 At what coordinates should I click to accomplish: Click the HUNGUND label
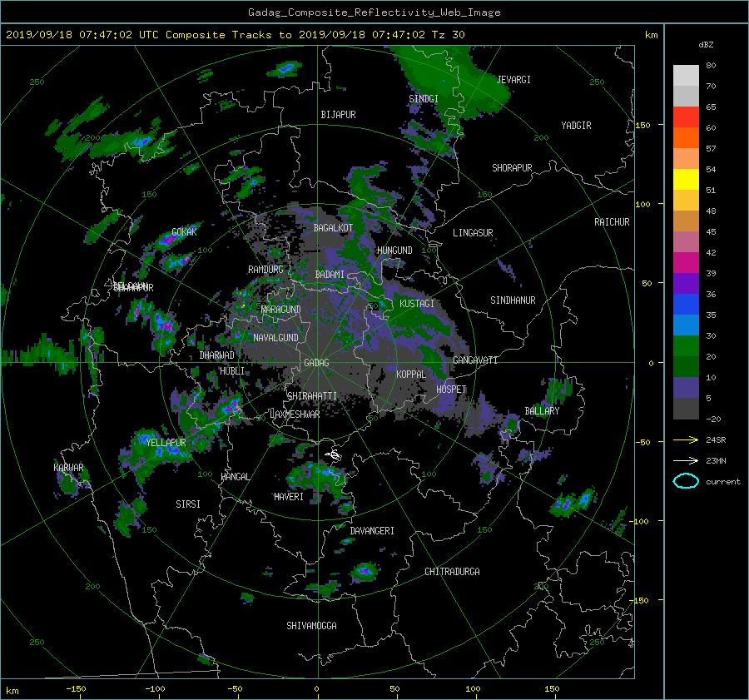coord(394,251)
